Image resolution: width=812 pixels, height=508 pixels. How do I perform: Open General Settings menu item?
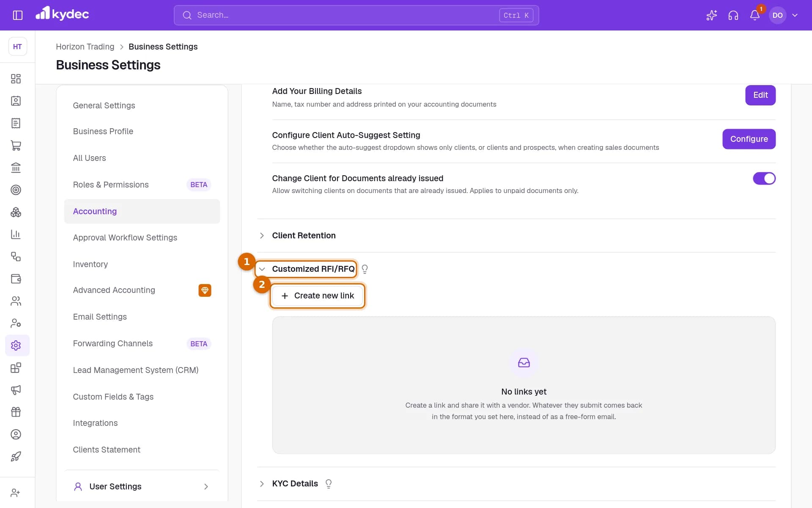coord(142,105)
